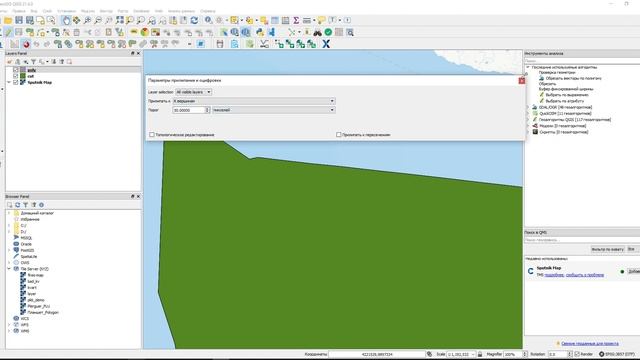The image size is (640, 360).
Task: Click Open Layer Styling brush icon
Action: tap(9, 62)
